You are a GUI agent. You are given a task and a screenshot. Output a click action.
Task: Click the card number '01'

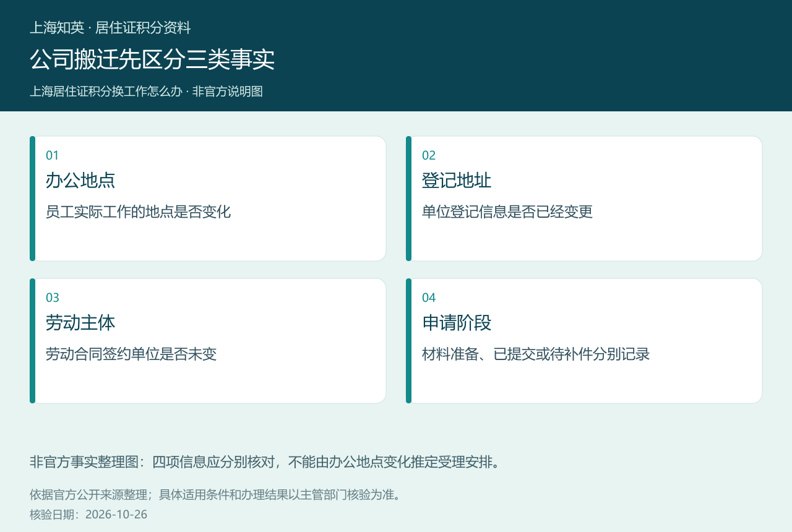coord(53,156)
